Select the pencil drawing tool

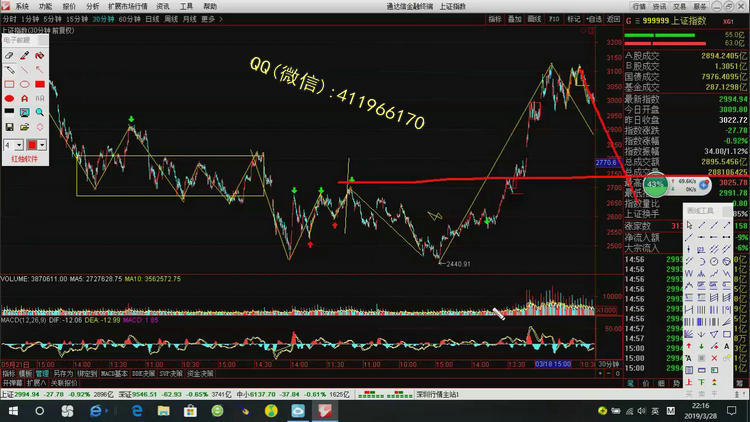tap(9, 70)
